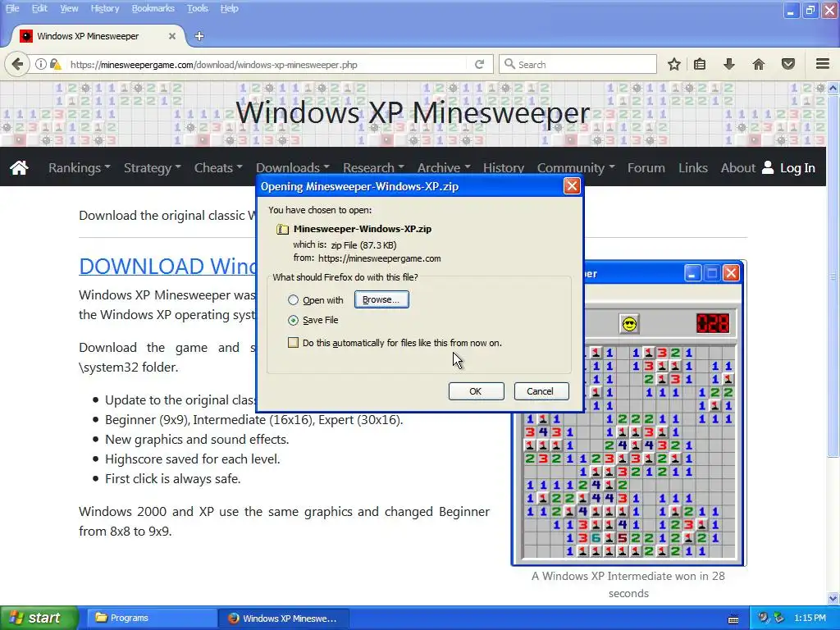
Task: Click the scrollbar up arrow
Action: coord(833,88)
